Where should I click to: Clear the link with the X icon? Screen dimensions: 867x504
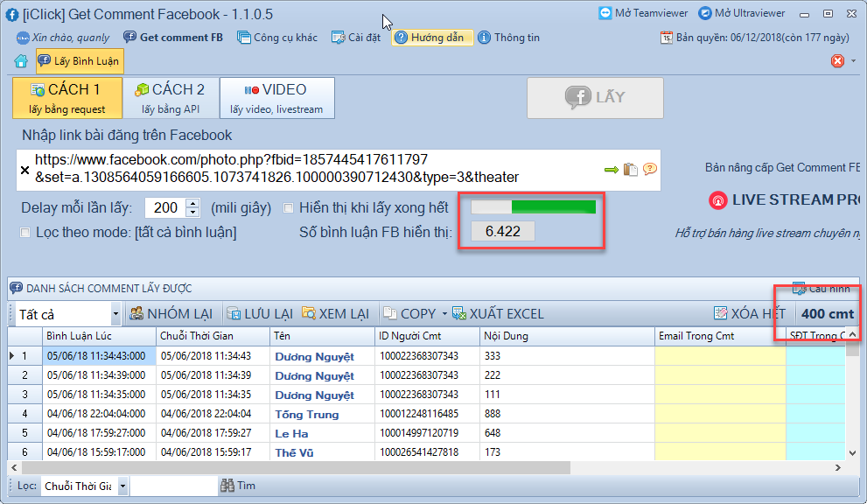tap(24, 170)
